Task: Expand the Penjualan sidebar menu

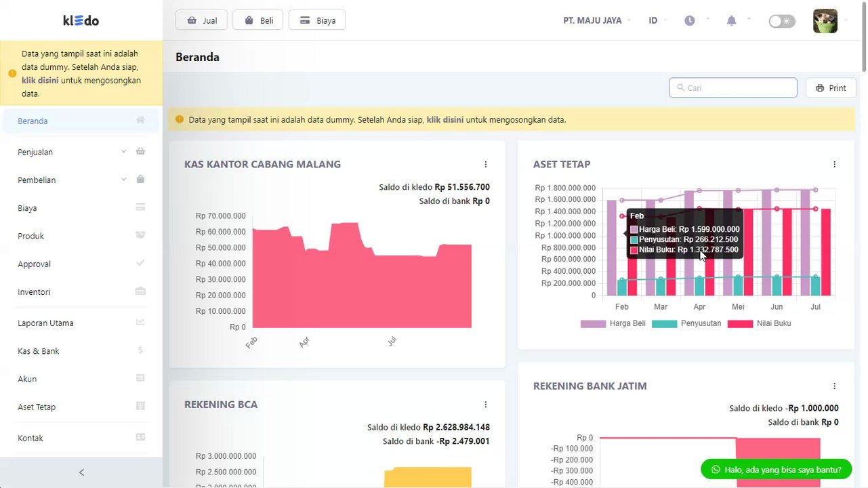Action: (x=81, y=152)
